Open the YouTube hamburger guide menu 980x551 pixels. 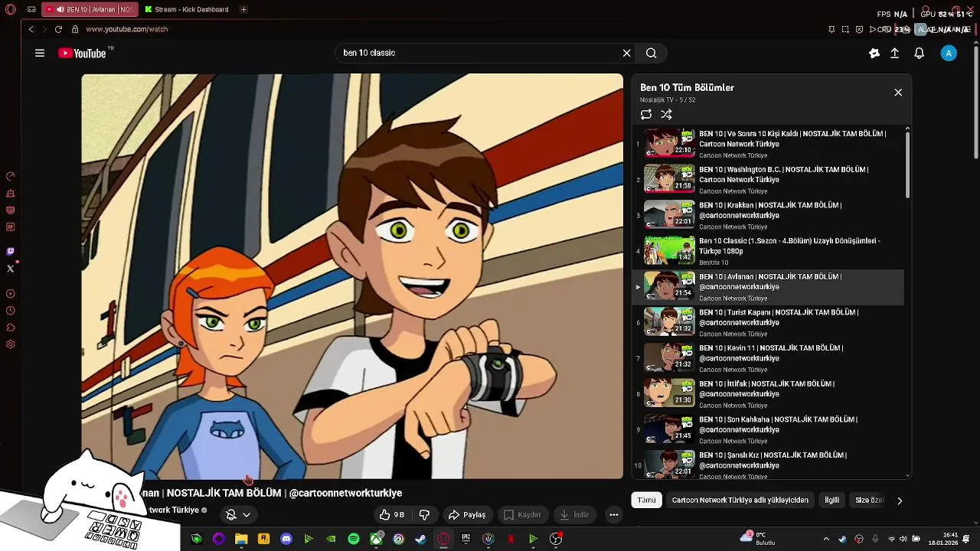tap(40, 53)
